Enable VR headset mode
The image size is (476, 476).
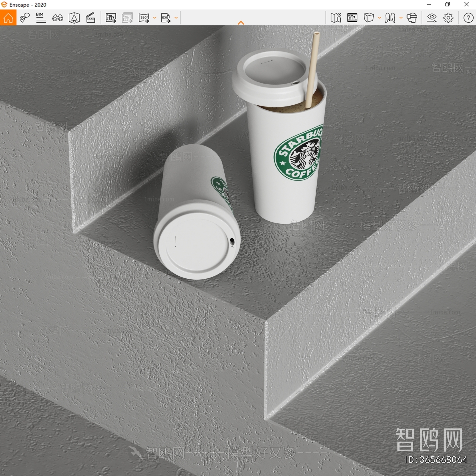(x=412, y=18)
